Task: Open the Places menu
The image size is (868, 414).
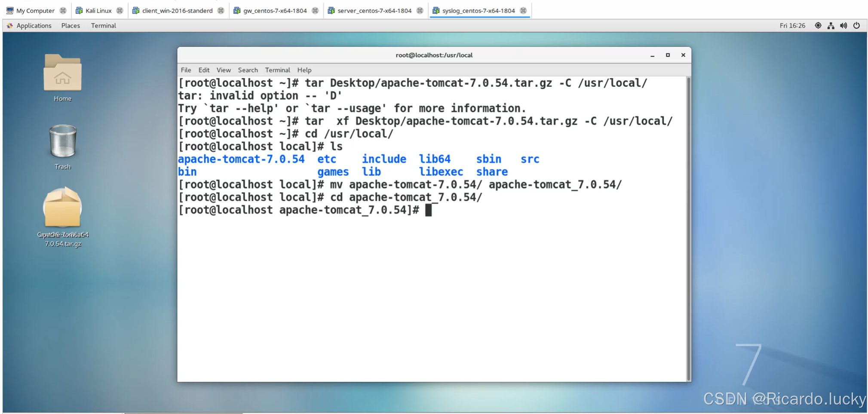Action: tap(71, 25)
